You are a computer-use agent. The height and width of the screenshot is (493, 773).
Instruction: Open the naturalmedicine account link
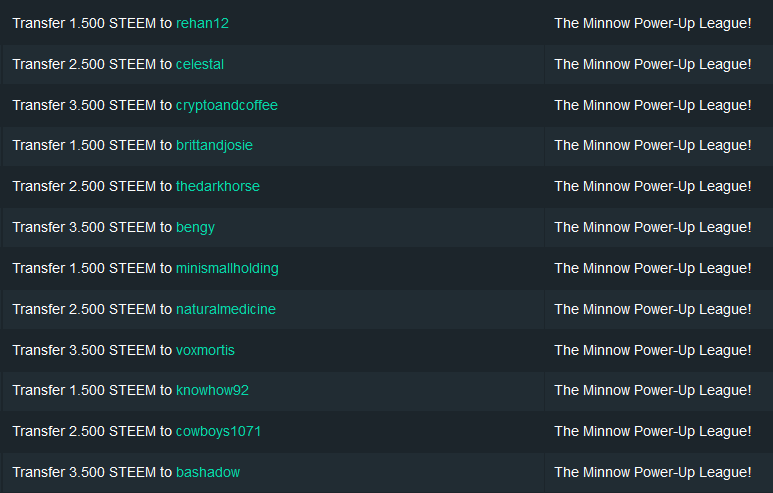[226, 309]
